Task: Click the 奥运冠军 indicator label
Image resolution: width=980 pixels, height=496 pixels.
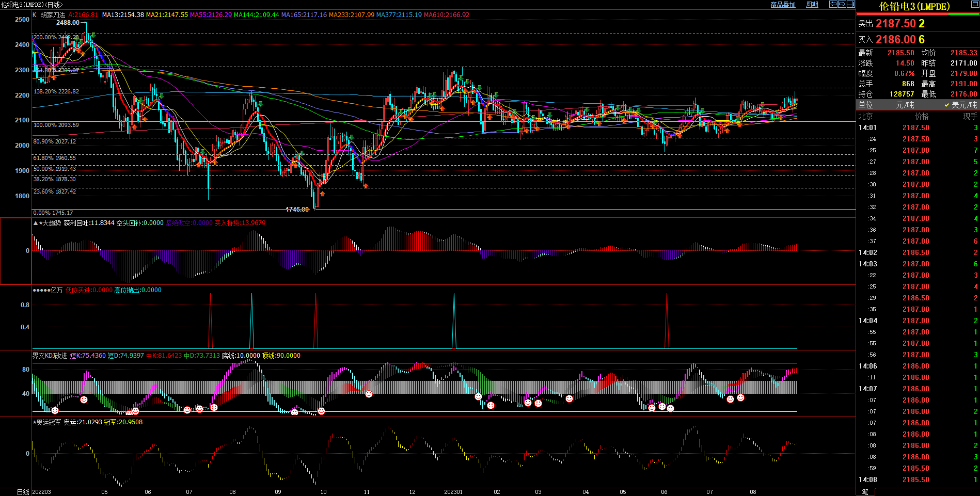Action: point(49,422)
